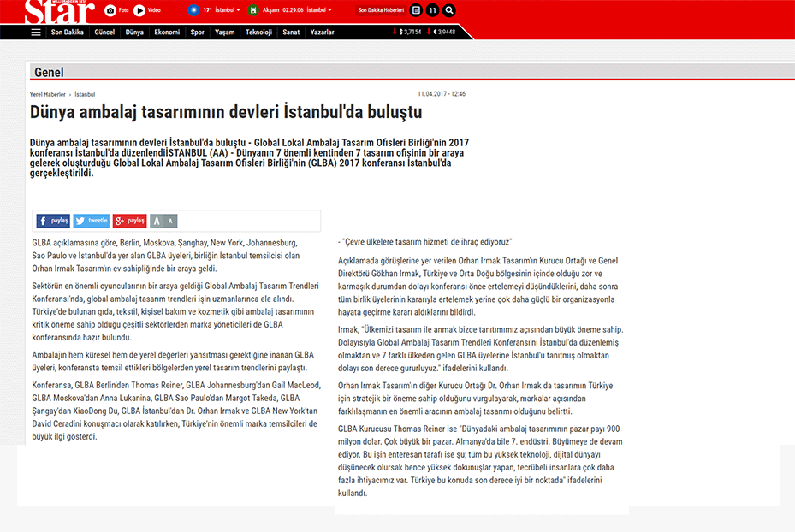
Task: Open the Teknoloji section
Action: pyautogui.click(x=258, y=32)
